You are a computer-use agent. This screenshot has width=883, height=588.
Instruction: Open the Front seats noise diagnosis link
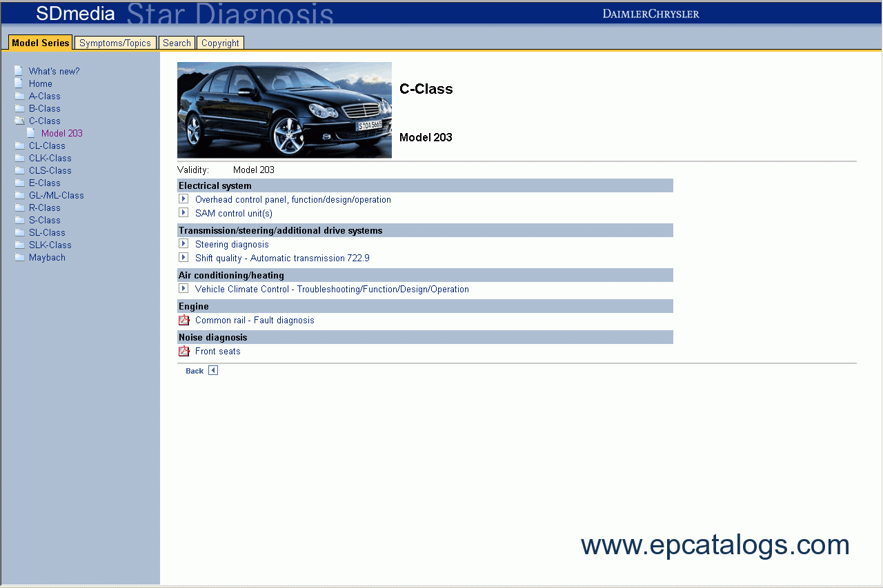[x=218, y=352]
